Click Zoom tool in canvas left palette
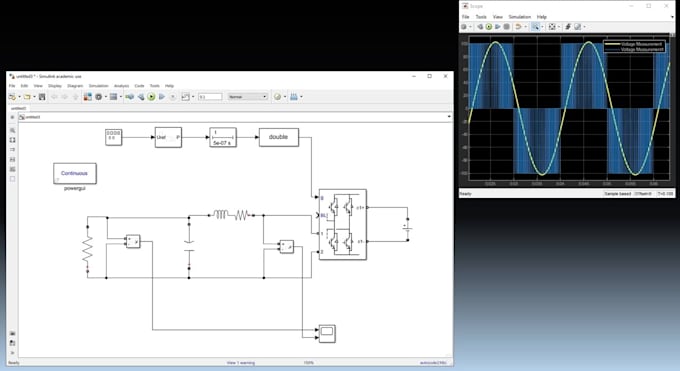Image resolution: width=680 pixels, height=371 pixels. [x=13, y=130]
